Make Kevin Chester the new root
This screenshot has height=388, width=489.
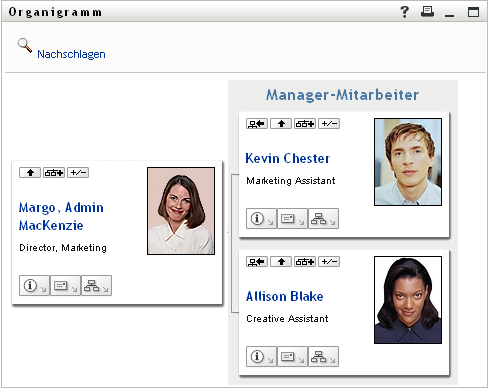click(257, 124)
